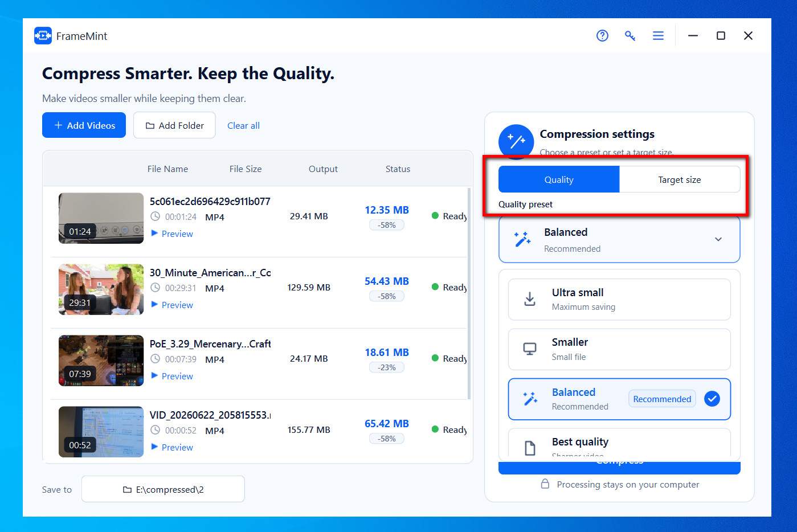Image resolution: width=797 pixels, height=532 pixels.
Task: Click the download icon on Ultra small
Action: point(530,299)
